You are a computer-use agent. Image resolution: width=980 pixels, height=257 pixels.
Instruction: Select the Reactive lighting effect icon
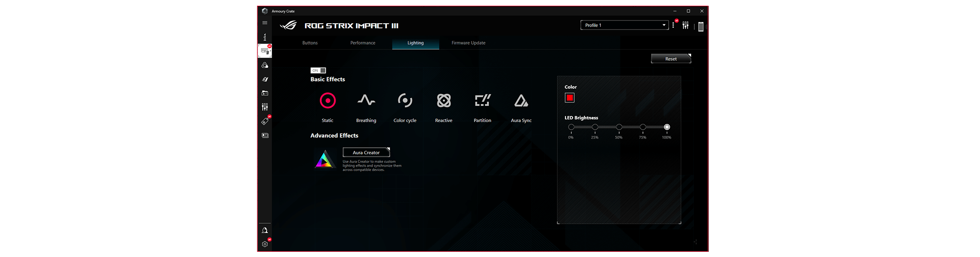pyautogui.click(x=444, y=101)
